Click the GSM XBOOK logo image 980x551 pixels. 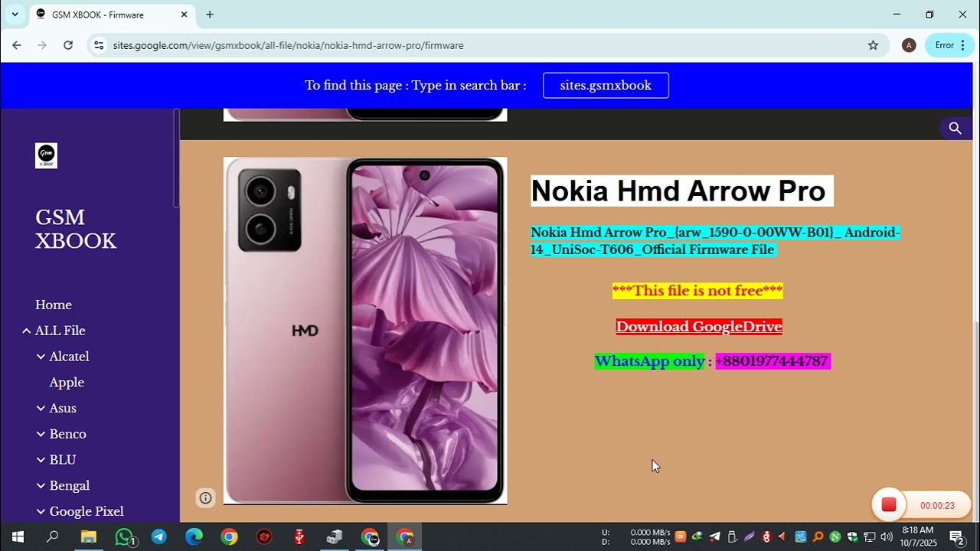[46, 155]
